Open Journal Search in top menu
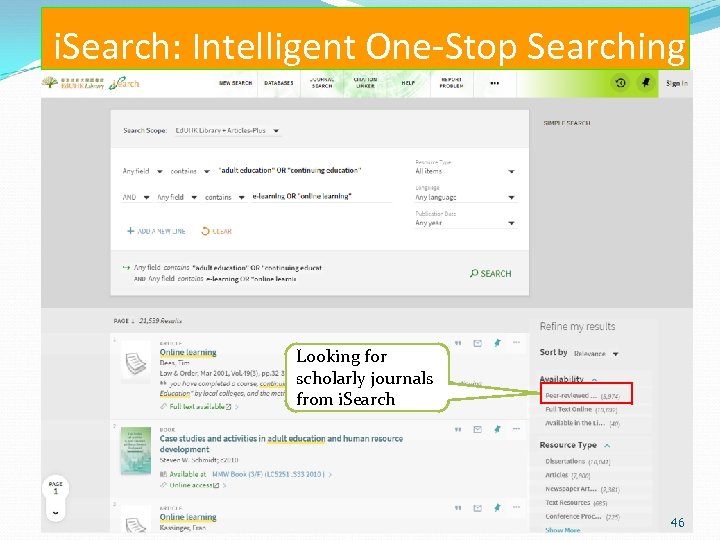 coord(322,83)
